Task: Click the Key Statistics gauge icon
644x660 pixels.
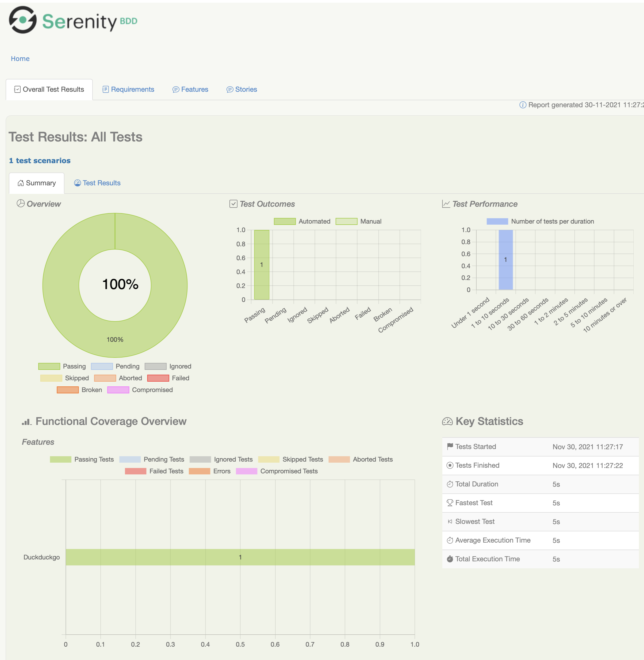Action: click(x=447, y=421)
